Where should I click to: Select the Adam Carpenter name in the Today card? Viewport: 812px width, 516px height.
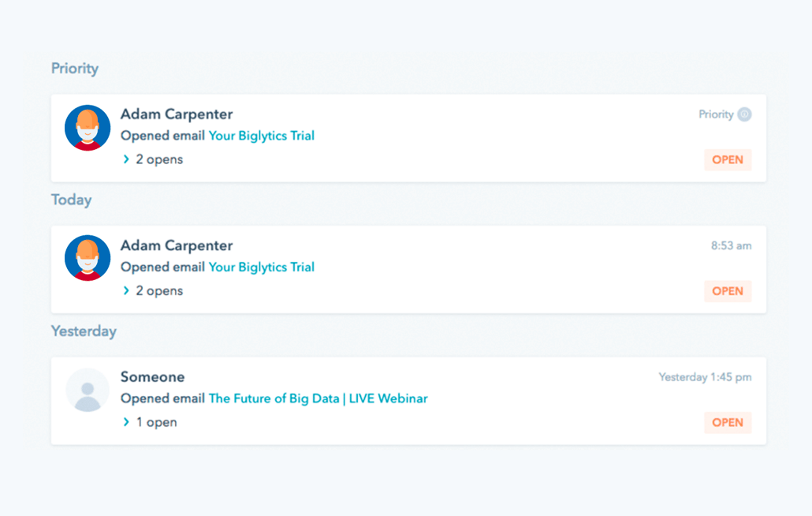(x=177, y=245)
